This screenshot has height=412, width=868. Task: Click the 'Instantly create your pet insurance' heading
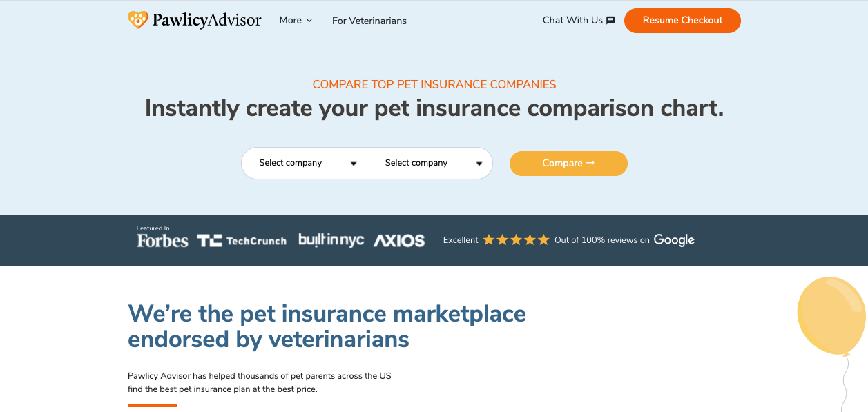point(434,108)
